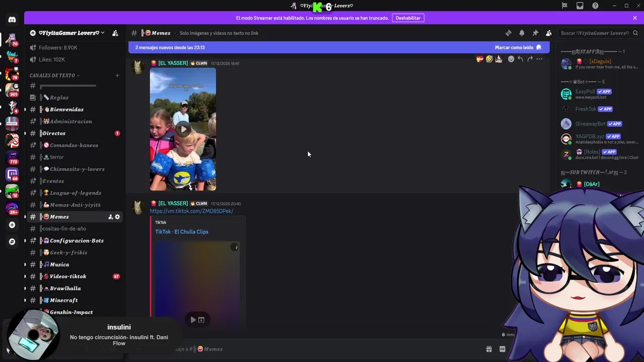Click the add a server plus icon
The image size is (644, 362).
point(12,225)
